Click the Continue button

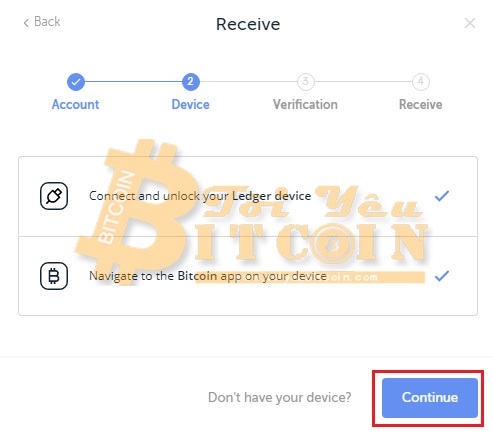[x=430, y=398]
